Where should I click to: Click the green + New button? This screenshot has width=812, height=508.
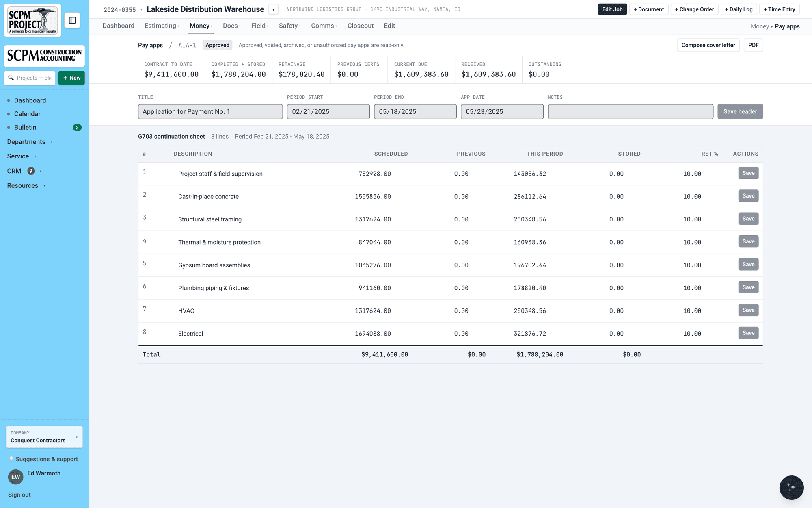(x=71, y=78)
